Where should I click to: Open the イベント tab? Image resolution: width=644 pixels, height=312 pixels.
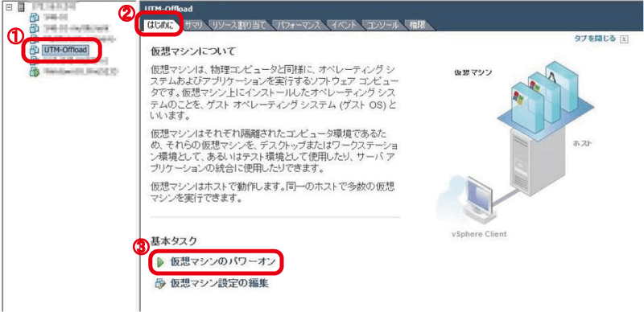tap(344, 25)
